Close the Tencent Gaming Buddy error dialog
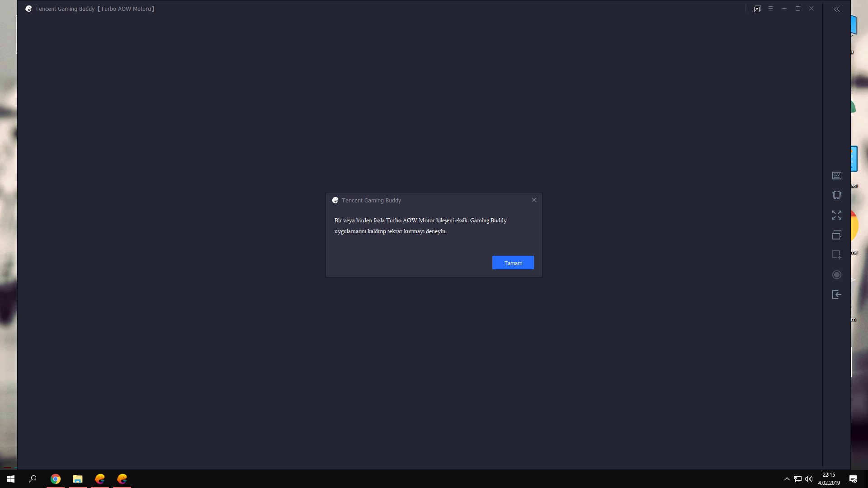The image size is (868, 488). coord(534,200)
